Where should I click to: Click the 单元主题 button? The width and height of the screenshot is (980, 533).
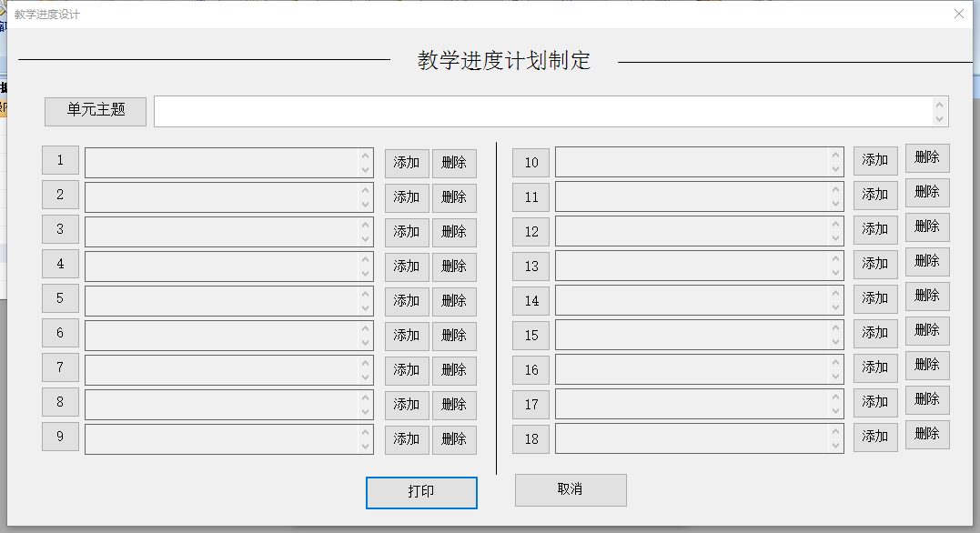(96, 111)
